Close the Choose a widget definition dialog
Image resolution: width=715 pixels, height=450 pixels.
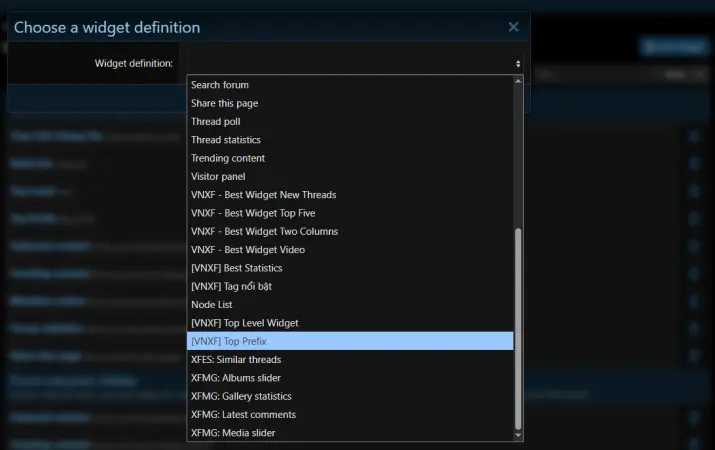pyautogui.click(x=513, y=28)
